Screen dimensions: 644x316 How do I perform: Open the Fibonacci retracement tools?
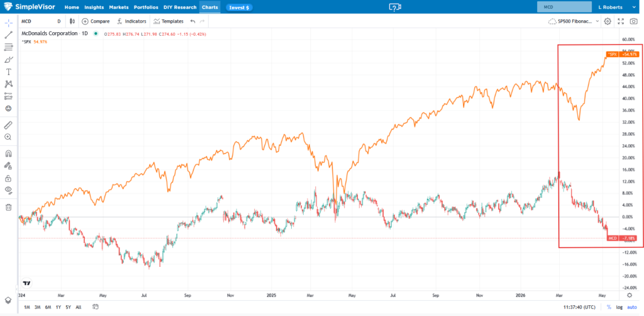point(8,47)
